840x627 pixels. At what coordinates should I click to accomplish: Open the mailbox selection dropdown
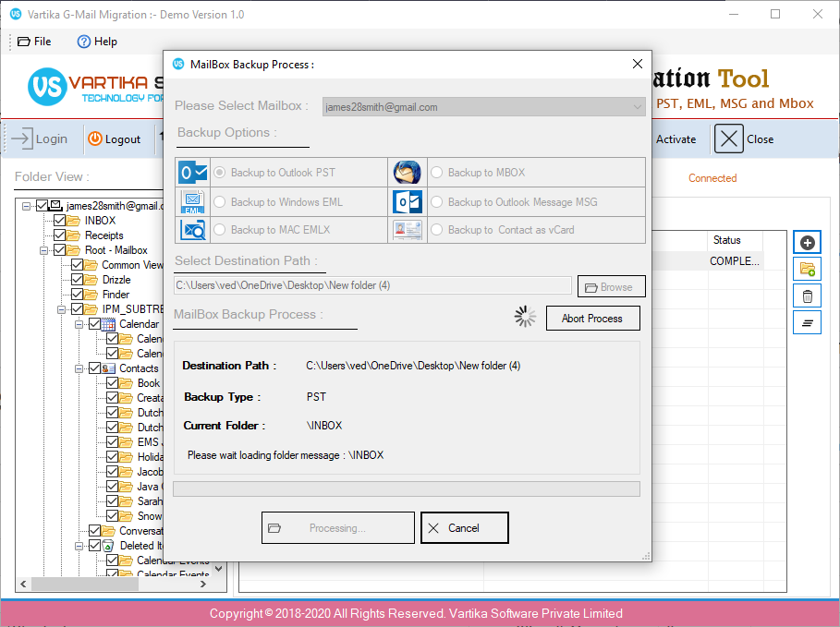click(637, 106)
